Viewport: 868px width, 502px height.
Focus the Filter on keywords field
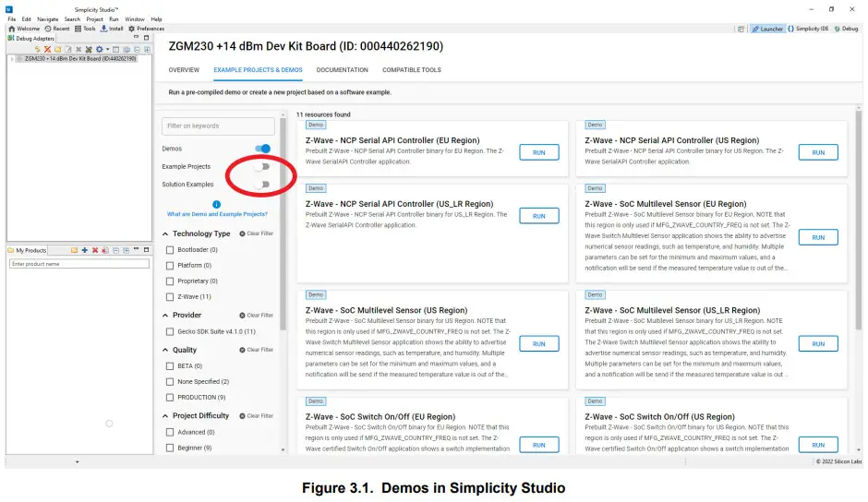pos(218,126)
